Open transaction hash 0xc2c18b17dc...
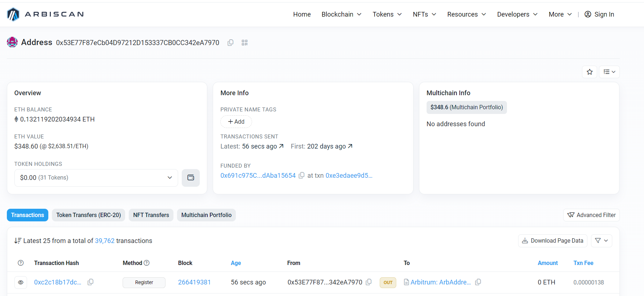 point(58,282)
